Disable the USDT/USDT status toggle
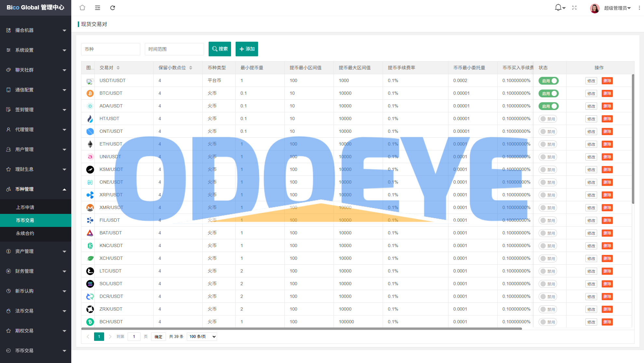 (x=548, y=81)
